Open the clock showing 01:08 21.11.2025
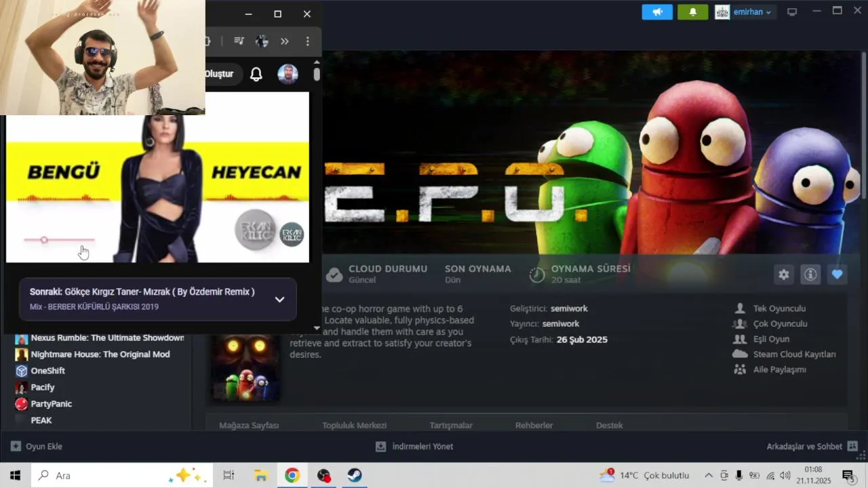868x488 pixels. pos(814,475)
